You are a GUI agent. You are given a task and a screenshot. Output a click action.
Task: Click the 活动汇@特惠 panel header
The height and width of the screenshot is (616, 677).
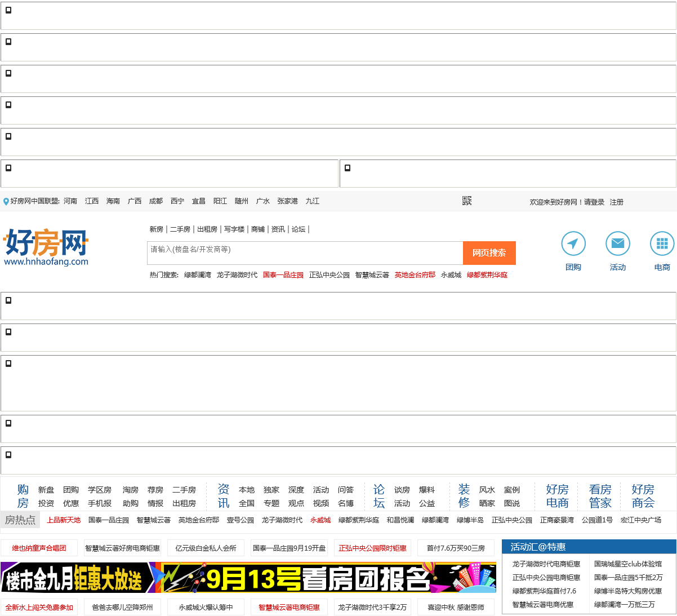click(x=589, y=547)
